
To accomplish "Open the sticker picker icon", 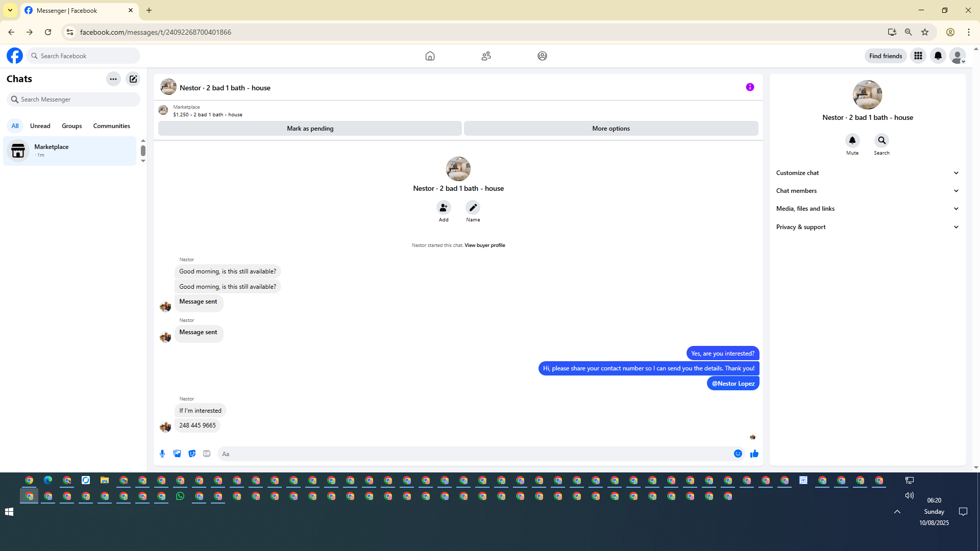I will tap(192, 454).
